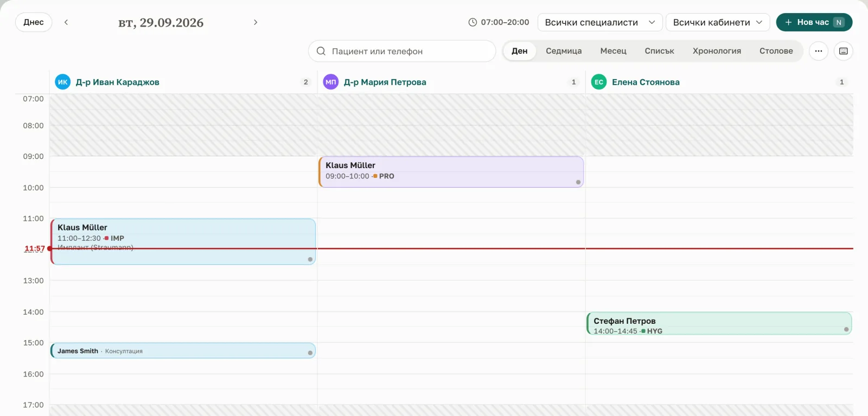This screenshot has height=416, width=868.
Task: Click the 11:57 current time marker
Action: 35,248
